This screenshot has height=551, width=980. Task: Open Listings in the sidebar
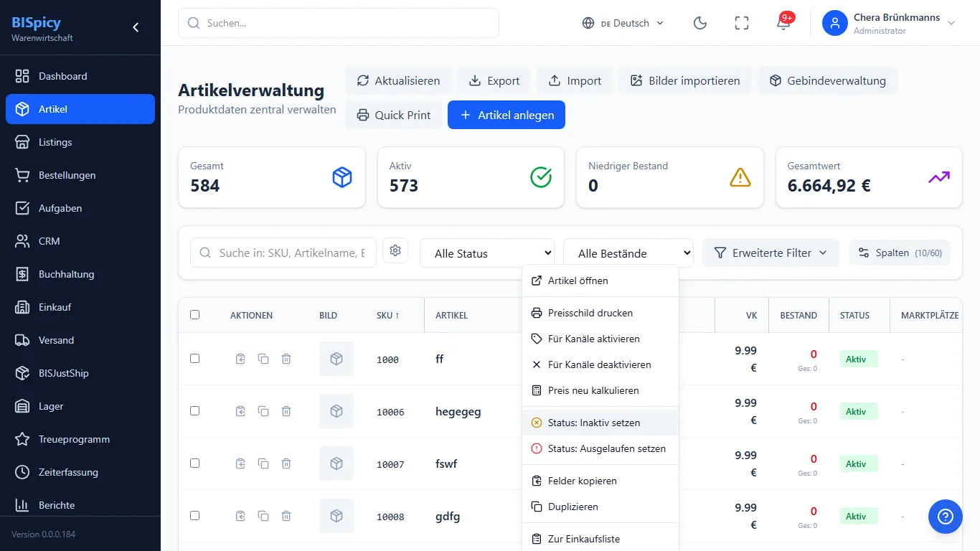80,142
